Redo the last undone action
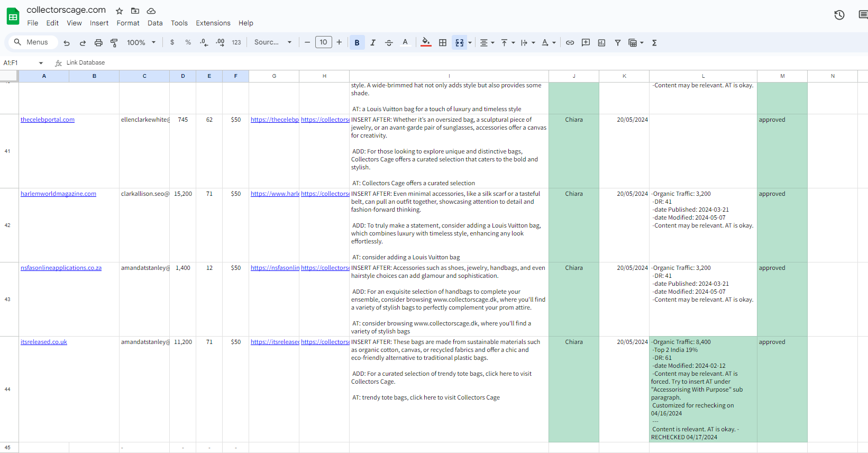 click(83, 43)
